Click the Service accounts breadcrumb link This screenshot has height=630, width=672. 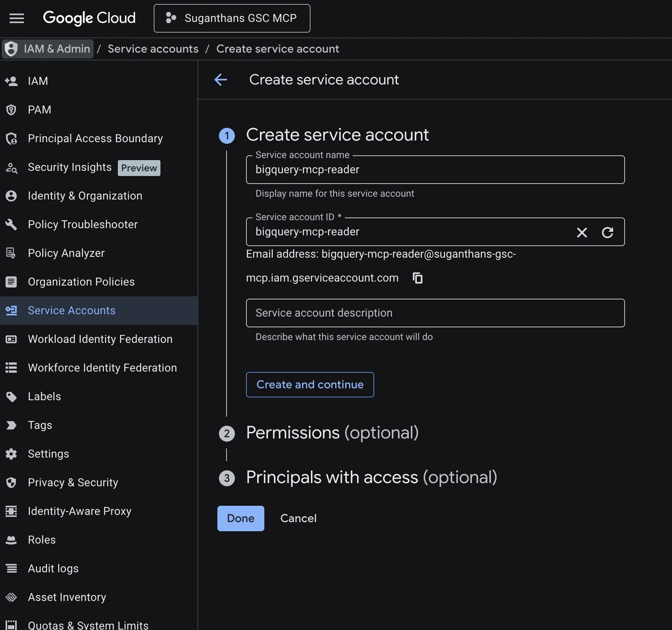coord(153,49)
